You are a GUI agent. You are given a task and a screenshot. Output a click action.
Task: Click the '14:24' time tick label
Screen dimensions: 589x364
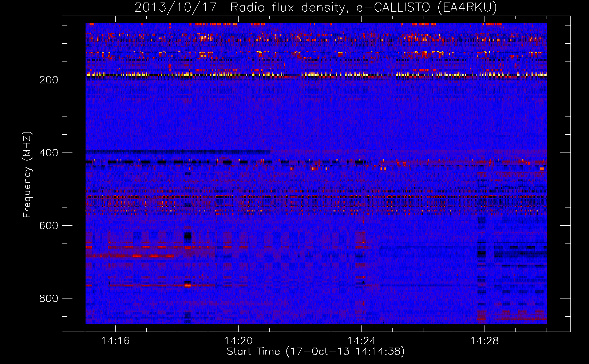point(361,341)
